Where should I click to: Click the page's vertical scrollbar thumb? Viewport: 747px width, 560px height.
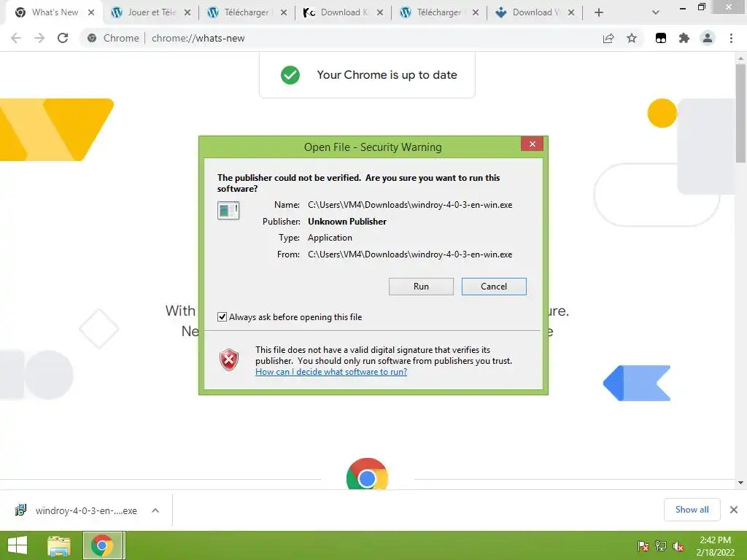pos(740,113)
